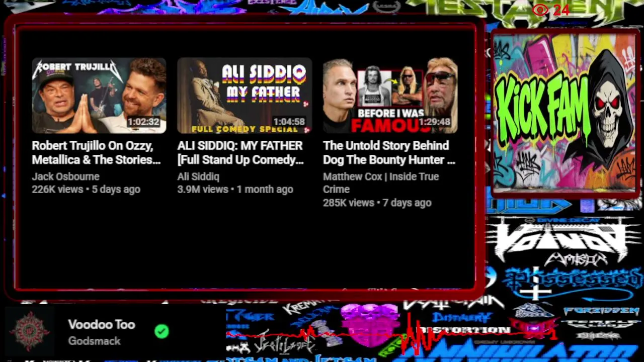
Task: Open the Ali Siddiq My Father thumbnail
Action: (x=245, y=96)
